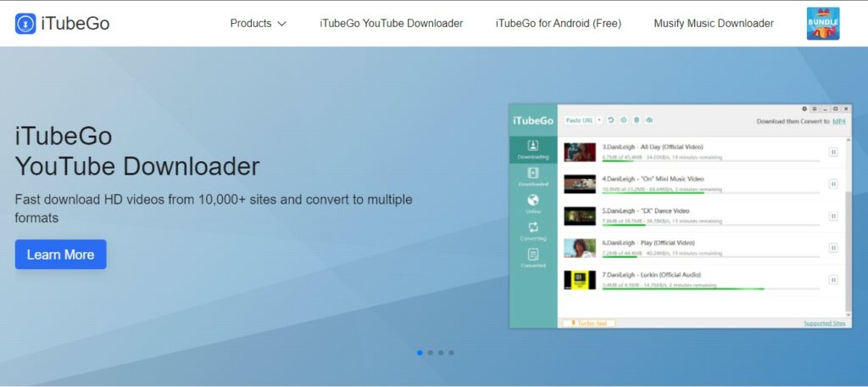
Task: Pause the "All Day (Official Video)" download
Action: point(833,152)
